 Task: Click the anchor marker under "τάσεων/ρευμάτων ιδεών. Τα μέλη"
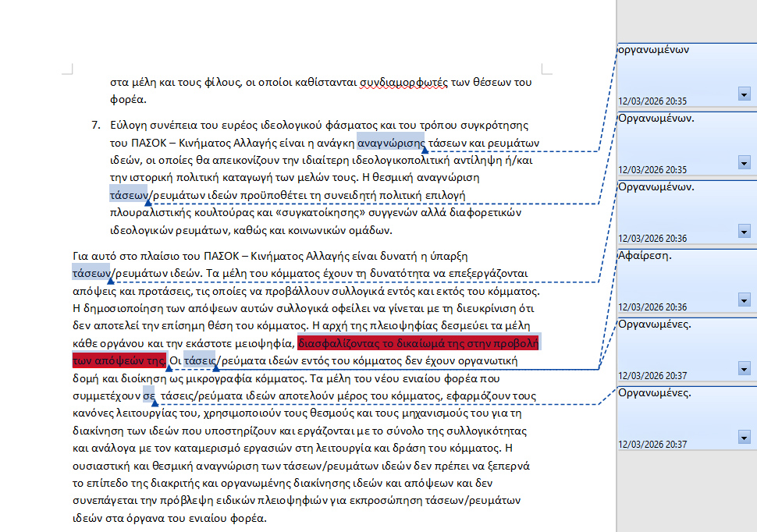pos(110,280)
